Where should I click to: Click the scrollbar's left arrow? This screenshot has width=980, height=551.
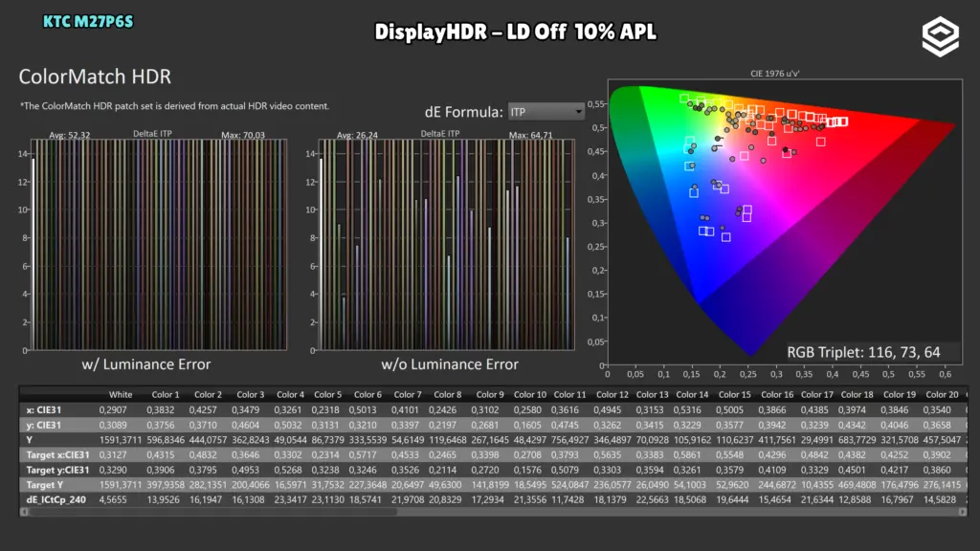tap(24, 512)
